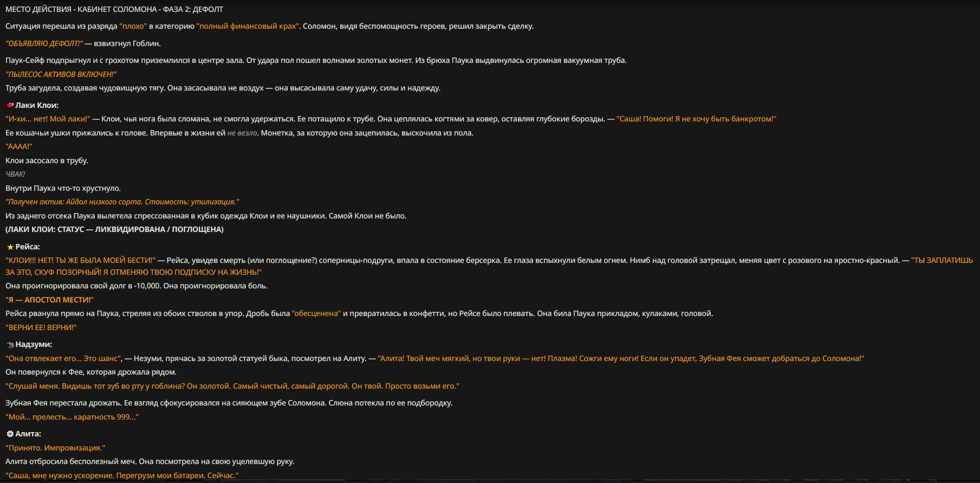Click the small animal icon before Надзуми
This screenshot has width=980, height=483.
[x=10, y=345]
